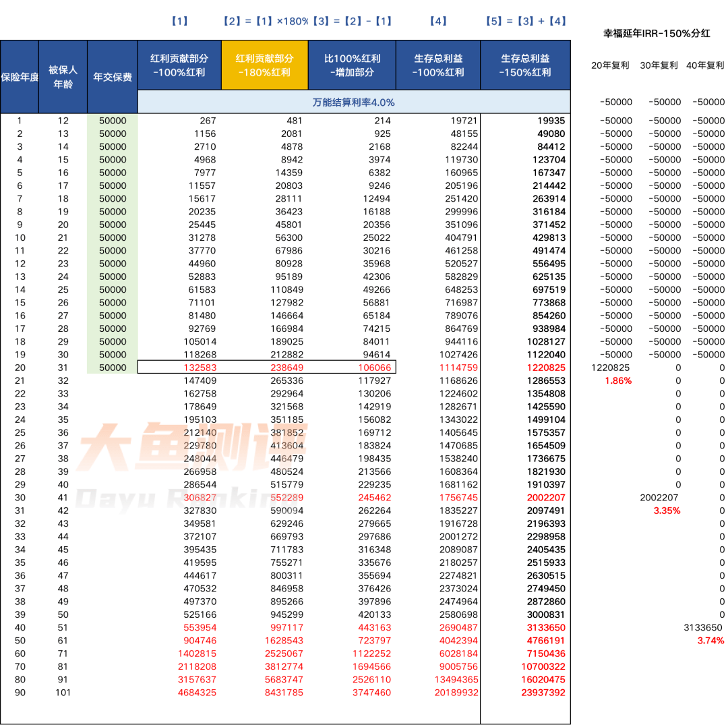Select the 红利贡献部分-100%红利 header
This screenshot has height=725, width=728.
click(179, 65)
